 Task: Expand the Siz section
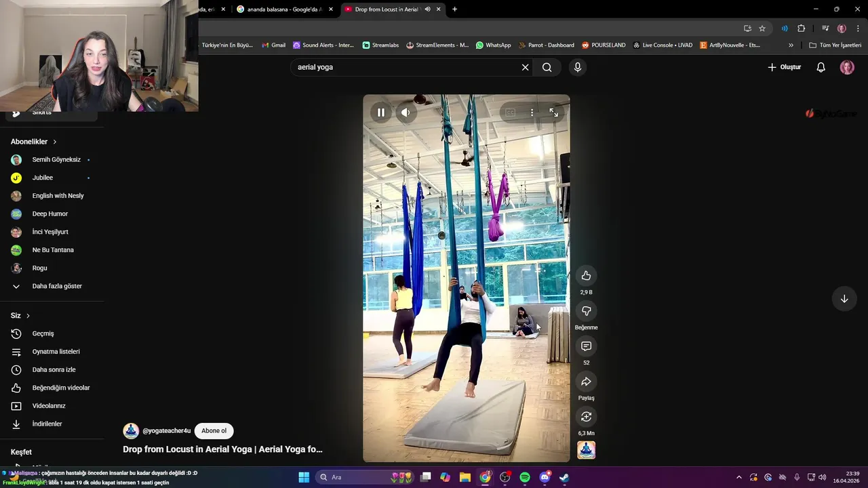click(x=20, y=316)
